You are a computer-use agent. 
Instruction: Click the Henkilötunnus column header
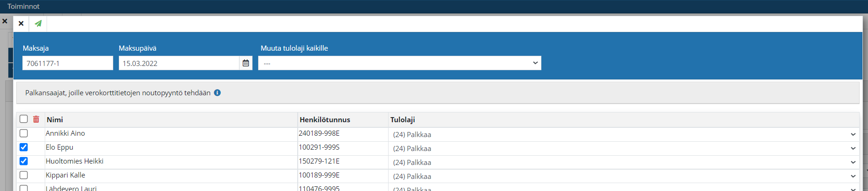coord(325,120)
